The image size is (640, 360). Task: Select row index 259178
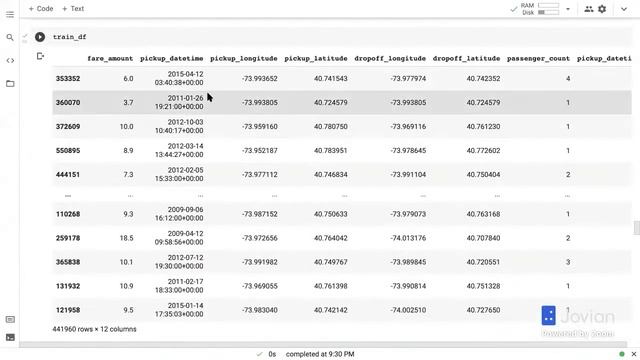click(x=68, y=238)
